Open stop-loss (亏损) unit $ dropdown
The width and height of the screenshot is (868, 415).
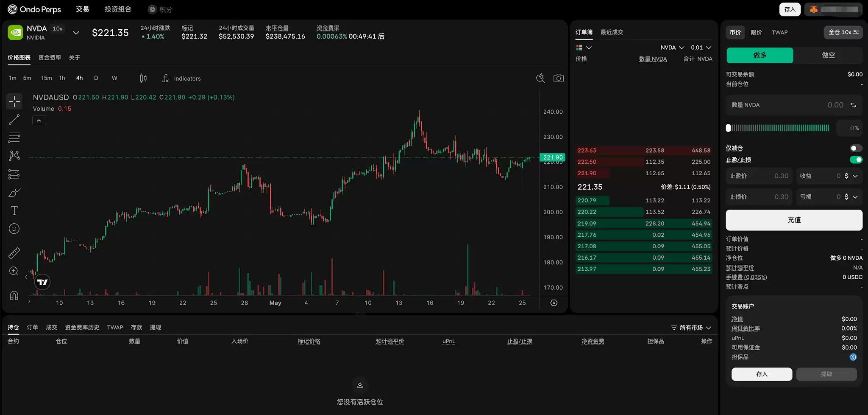851,197
